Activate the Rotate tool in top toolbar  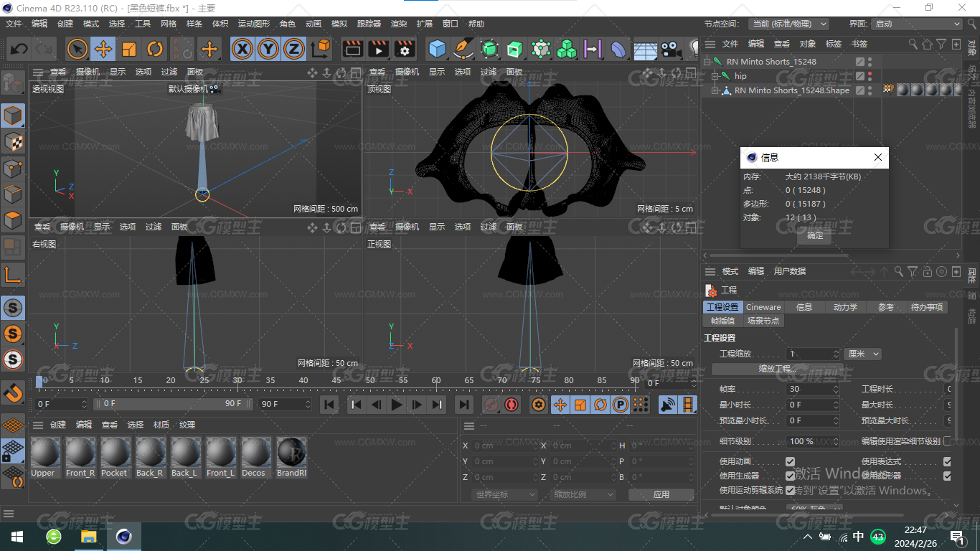click(155, 49)
